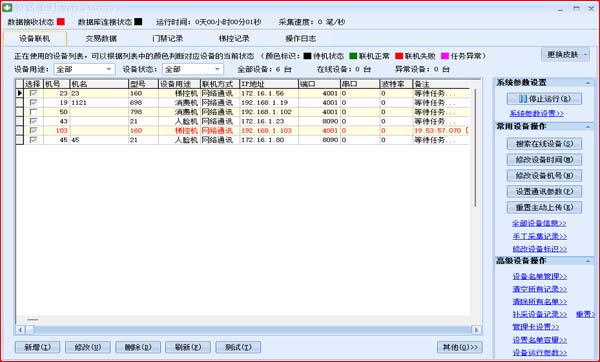Screen dimensions: 600x362
Task: Click the current-row arrow indicator for device 23
Action: [20, 93]
